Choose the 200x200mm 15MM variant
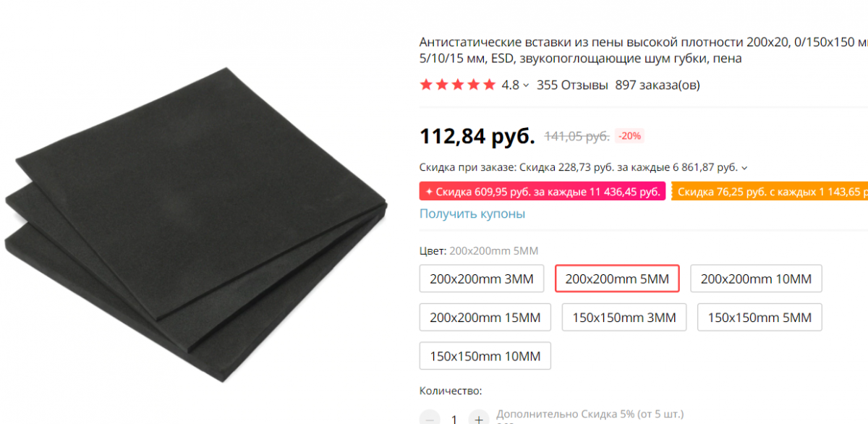868x424 pixels. click(x=485, y=317)
